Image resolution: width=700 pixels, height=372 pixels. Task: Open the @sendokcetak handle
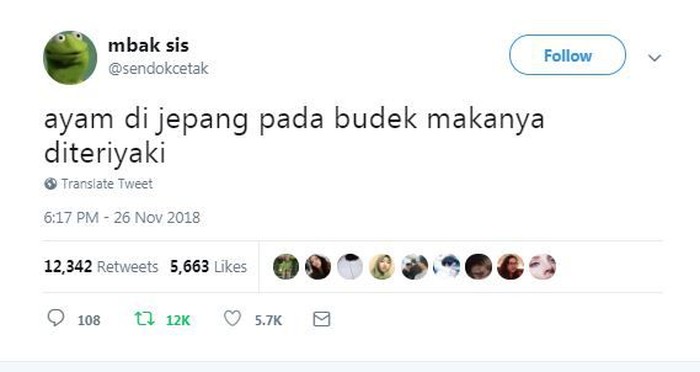point(158,69)
